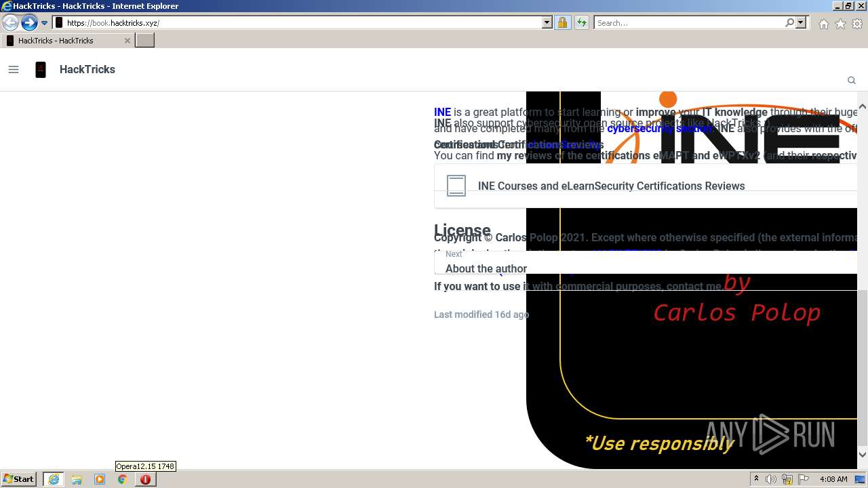868x488 pixels.
Task: Click the HackTricks logo icon
Action: coord(41,69)
